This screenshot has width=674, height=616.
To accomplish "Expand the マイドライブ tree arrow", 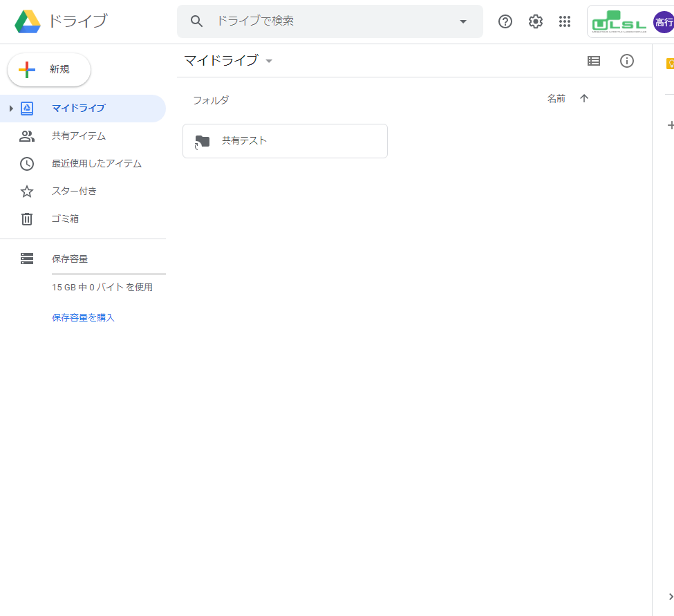I will (11, 109).
